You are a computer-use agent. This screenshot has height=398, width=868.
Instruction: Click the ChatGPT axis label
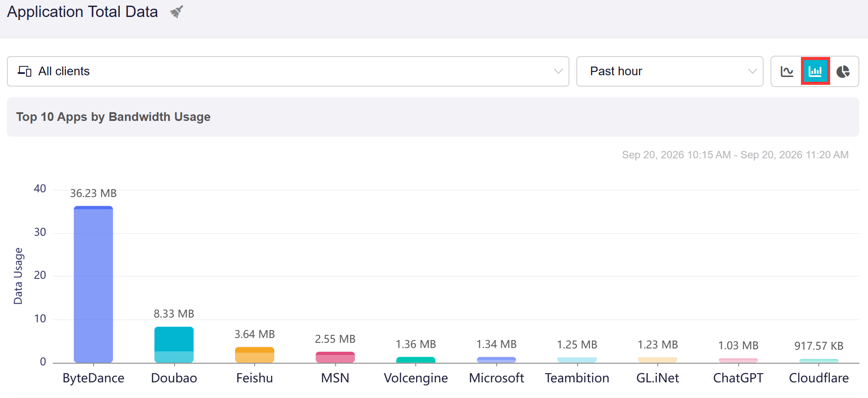click(738, 378)
